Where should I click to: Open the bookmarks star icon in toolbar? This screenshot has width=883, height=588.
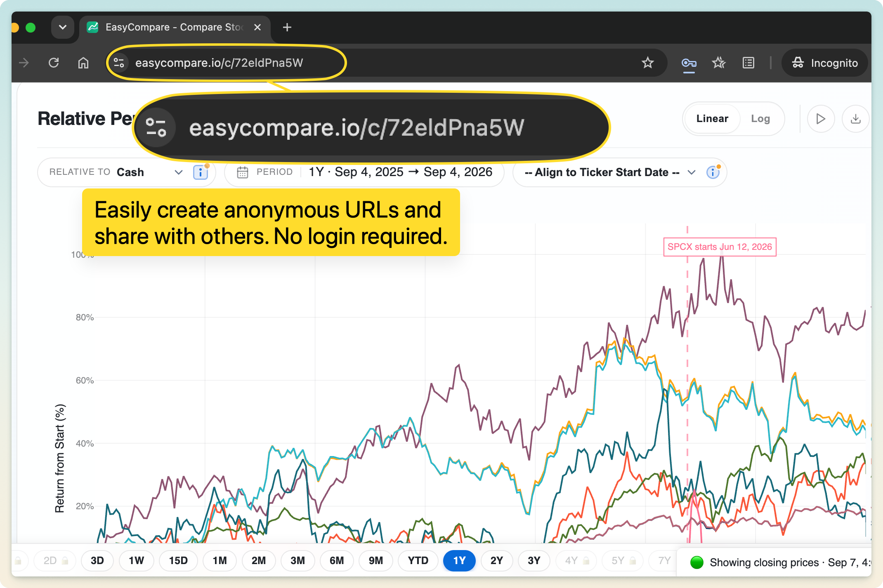point(719,63)
